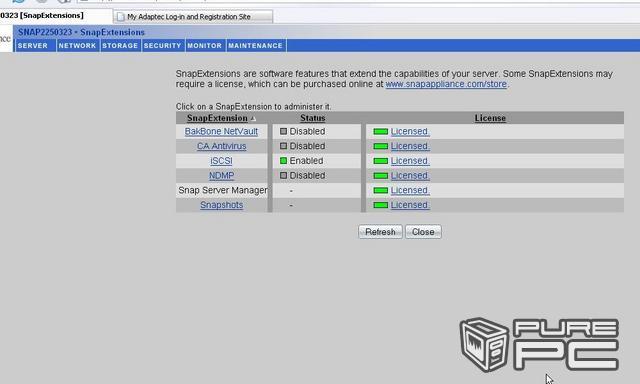Click Snap Server Manager row text
Viewport: 640px width, 384px height.
[223, 190]
